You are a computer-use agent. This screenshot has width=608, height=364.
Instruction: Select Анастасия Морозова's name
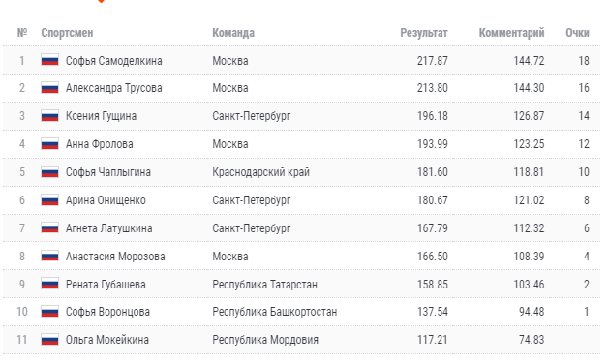115,257
